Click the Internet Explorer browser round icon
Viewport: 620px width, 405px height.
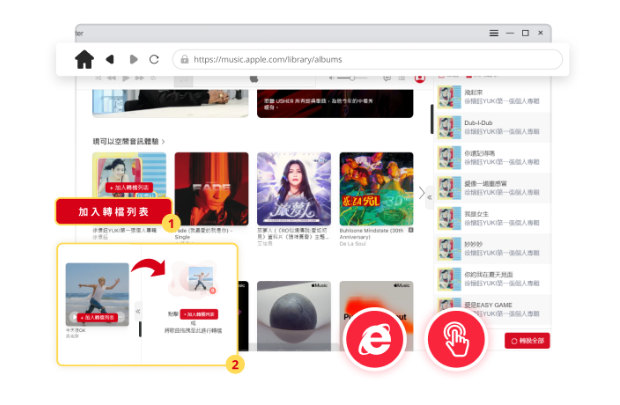[x=374, y=339]
